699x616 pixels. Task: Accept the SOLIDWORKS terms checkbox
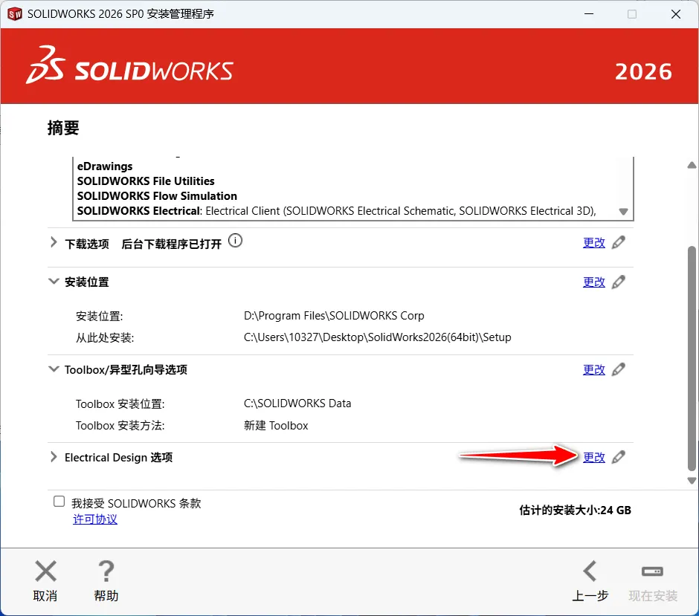[x=59, y=502]
